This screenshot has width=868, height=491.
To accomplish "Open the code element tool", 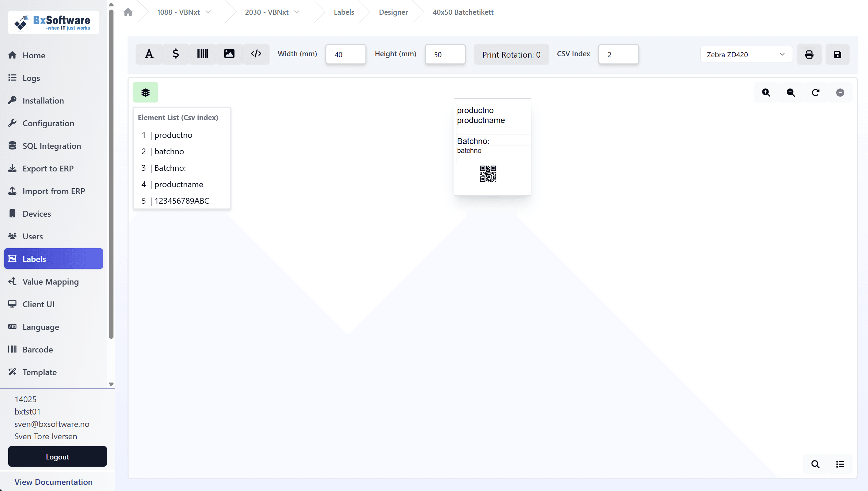I will (x=256, y=54).
